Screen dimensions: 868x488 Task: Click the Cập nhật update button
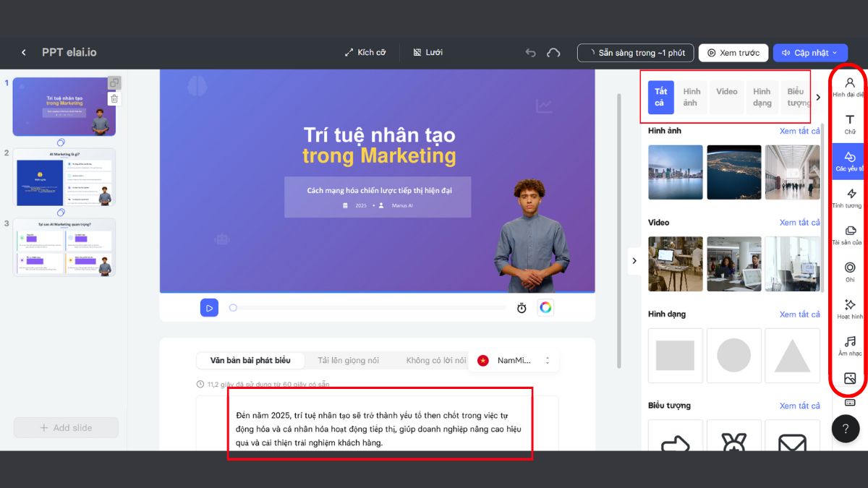pyautogui.click(x=810, y=53)
